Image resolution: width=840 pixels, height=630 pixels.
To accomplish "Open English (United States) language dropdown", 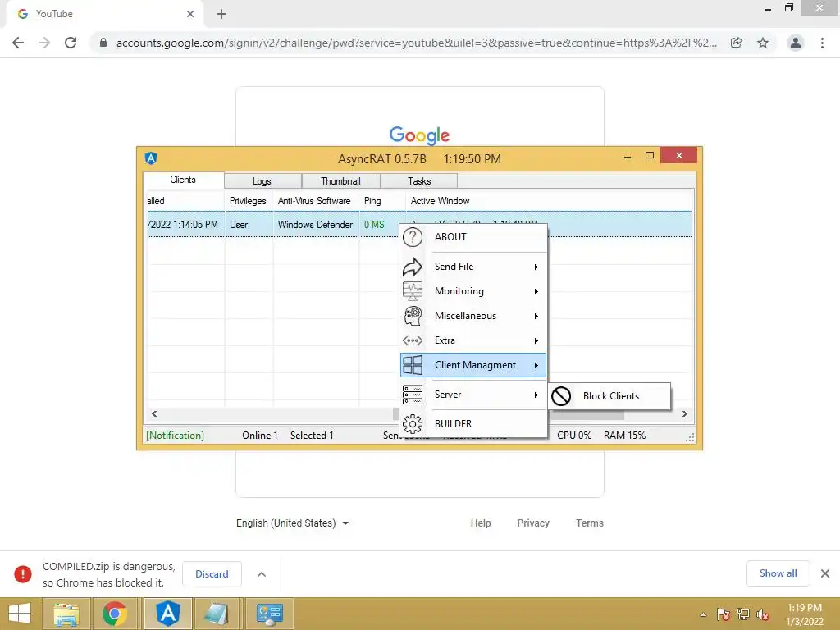I will (293, 523).
